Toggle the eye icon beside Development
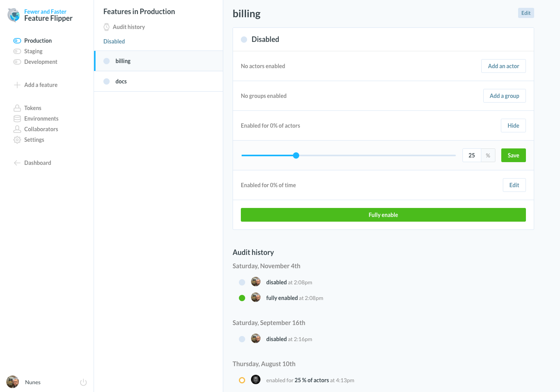The image size is (560, 392). (x=17, y=61)
